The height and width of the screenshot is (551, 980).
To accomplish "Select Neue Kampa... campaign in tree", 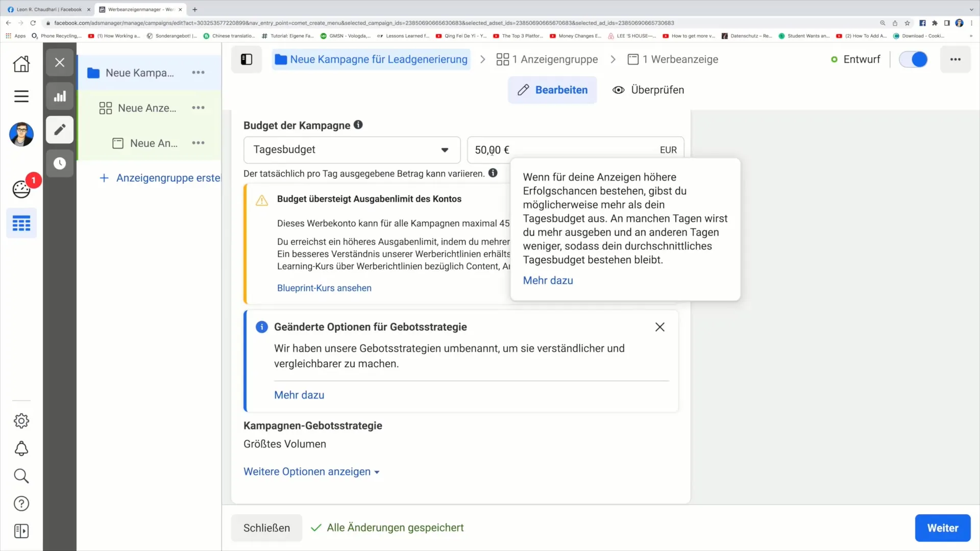I will point(139,72).
